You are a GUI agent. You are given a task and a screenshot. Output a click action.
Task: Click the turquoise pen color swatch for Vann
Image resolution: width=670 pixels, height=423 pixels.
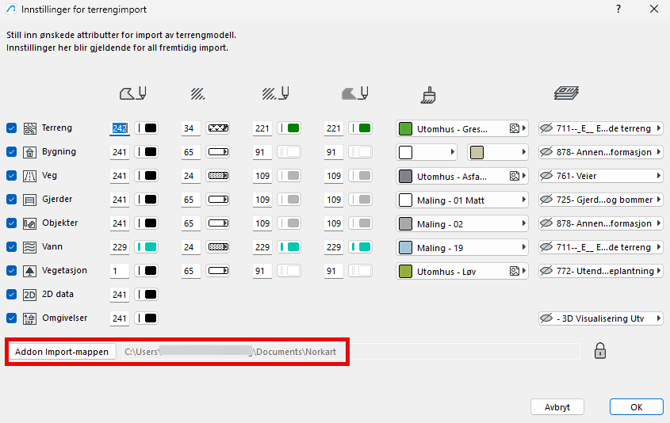[149, 247]
